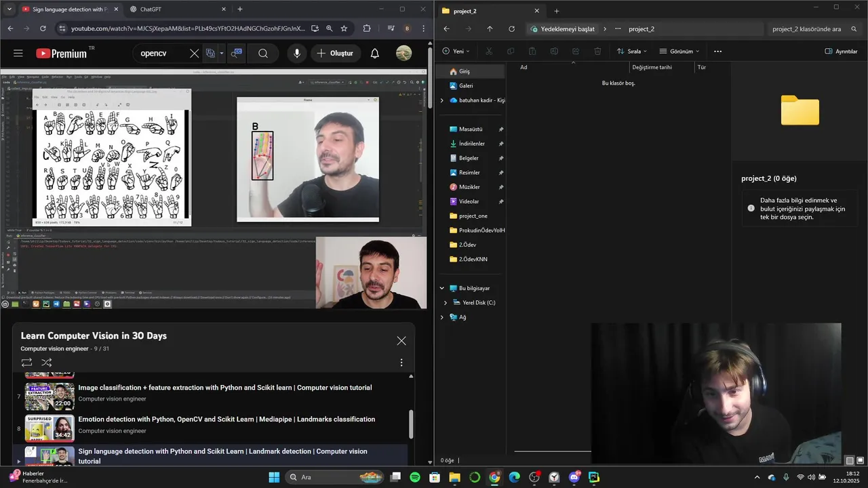Add a new File Explorer tab
Viewport: 868px width, 488px height.
coord(557,11)
